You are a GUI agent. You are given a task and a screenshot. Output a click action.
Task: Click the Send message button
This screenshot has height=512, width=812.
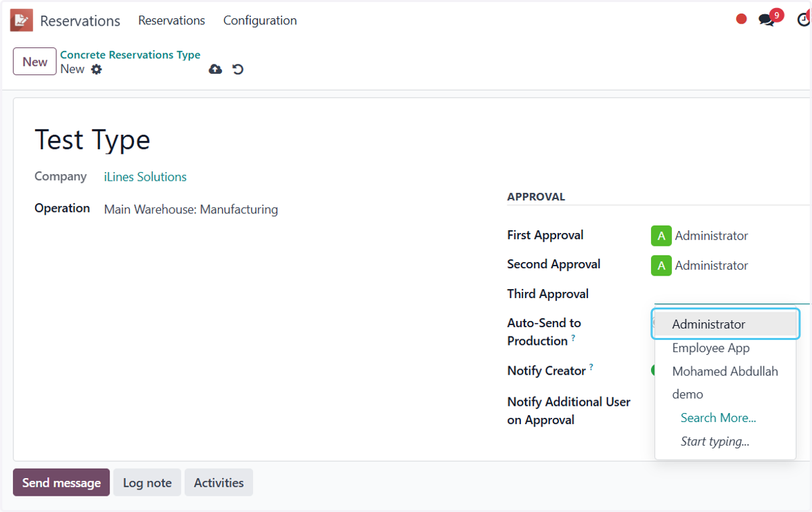[x=61, y=483]
